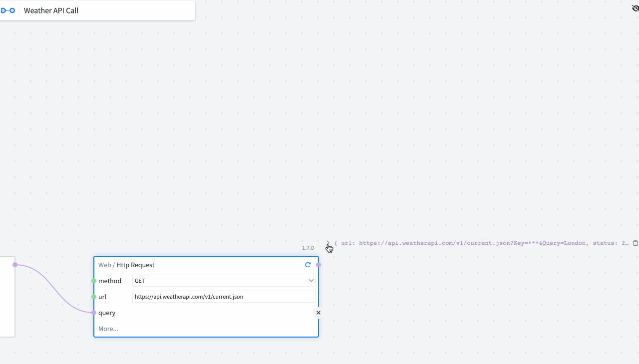Click the green url input port

point(94,297)
